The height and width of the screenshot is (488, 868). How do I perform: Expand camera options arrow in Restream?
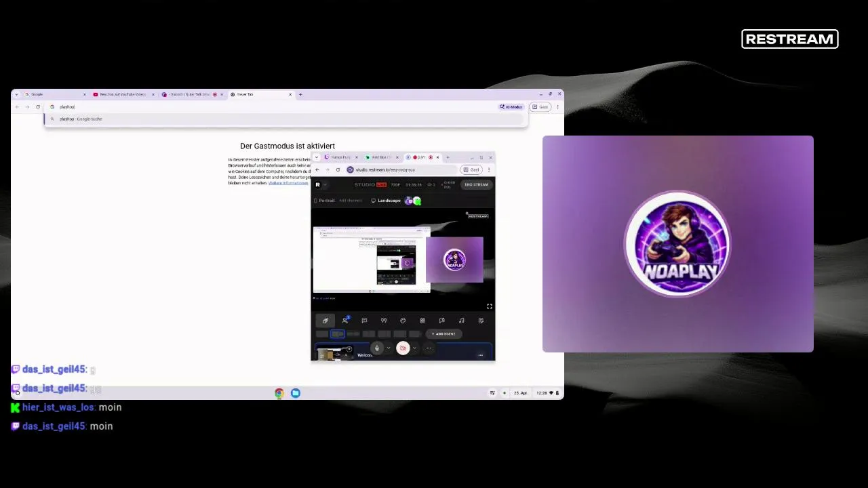[x=414, y=348]
